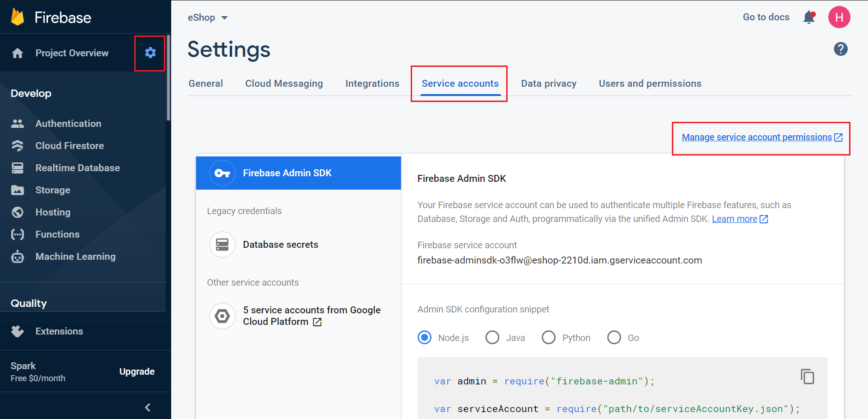Open Cloud Firestore from sidebar
Image resolution: width=868 pixels, height=419 pixels.
pos(69,146)
